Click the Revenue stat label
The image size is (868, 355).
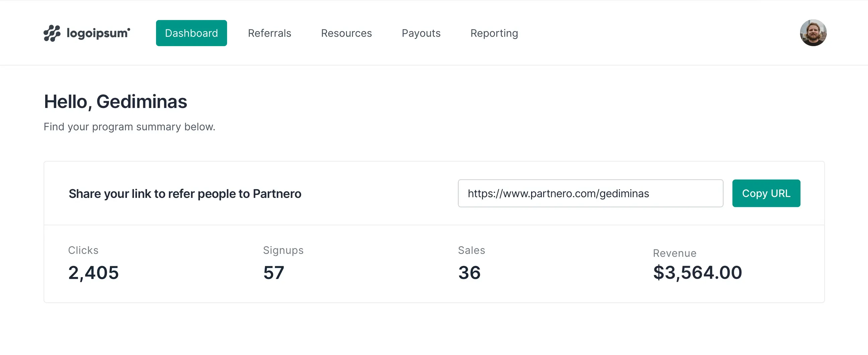(x=674, y=253)
